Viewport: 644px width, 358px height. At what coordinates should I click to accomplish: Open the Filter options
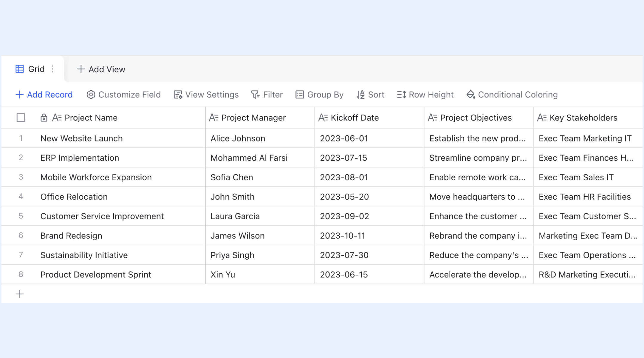pyautogui.click(x=267, y=95)
